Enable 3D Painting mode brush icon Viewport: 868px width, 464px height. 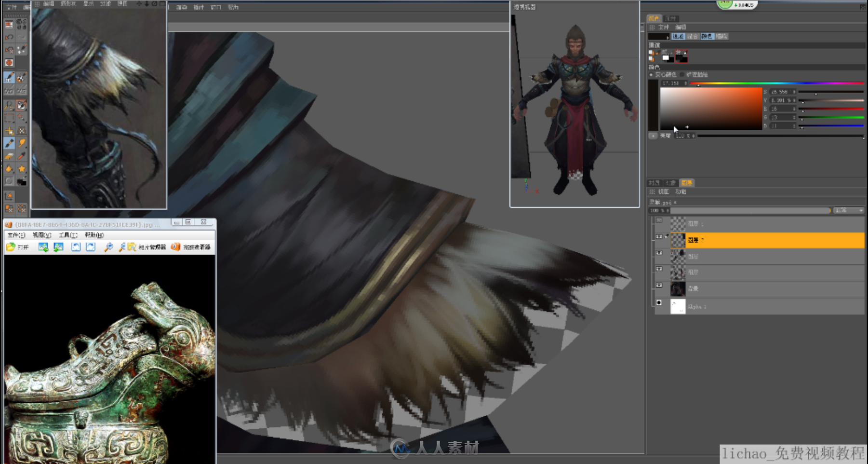(x=9, y=77)
